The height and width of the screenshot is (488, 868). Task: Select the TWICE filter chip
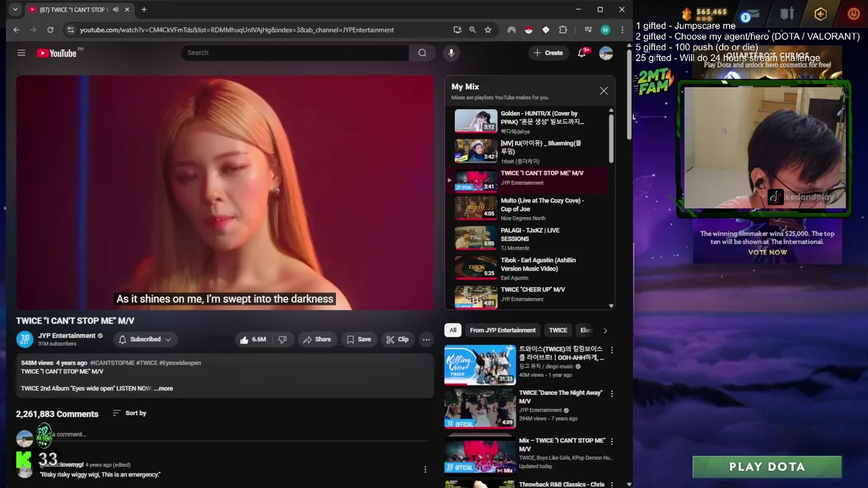558,331
